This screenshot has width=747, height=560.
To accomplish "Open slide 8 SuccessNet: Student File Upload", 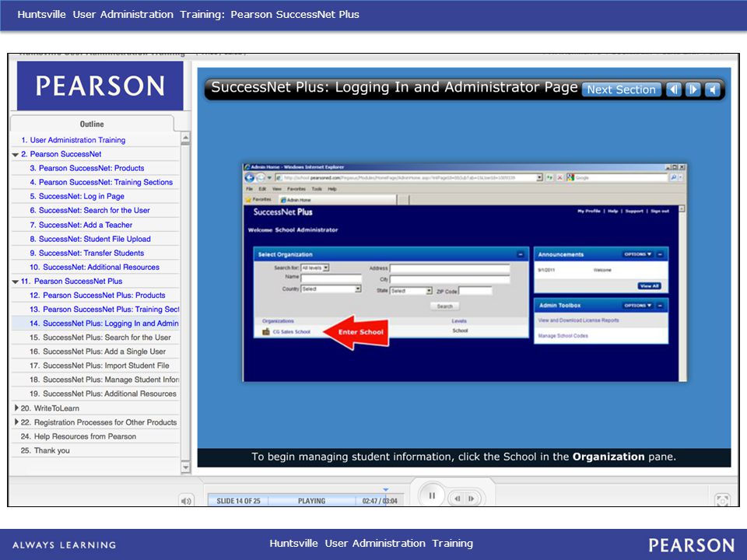I will pyautogui.click(x=95, y=239).
